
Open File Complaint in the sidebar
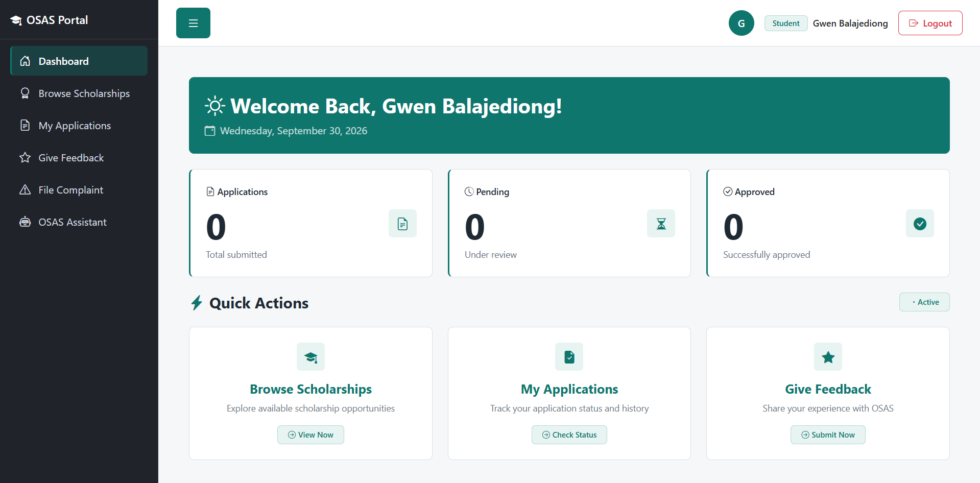click(79, 190)
